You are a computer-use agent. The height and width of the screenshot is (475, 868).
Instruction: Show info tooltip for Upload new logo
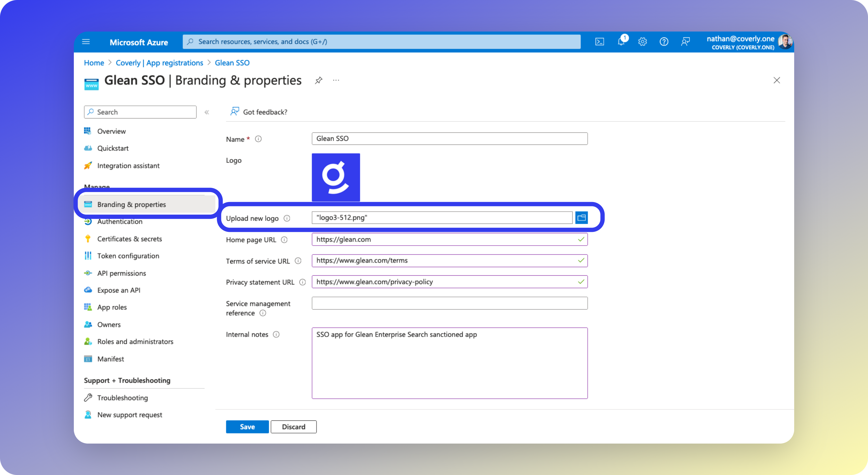point(287,218)
